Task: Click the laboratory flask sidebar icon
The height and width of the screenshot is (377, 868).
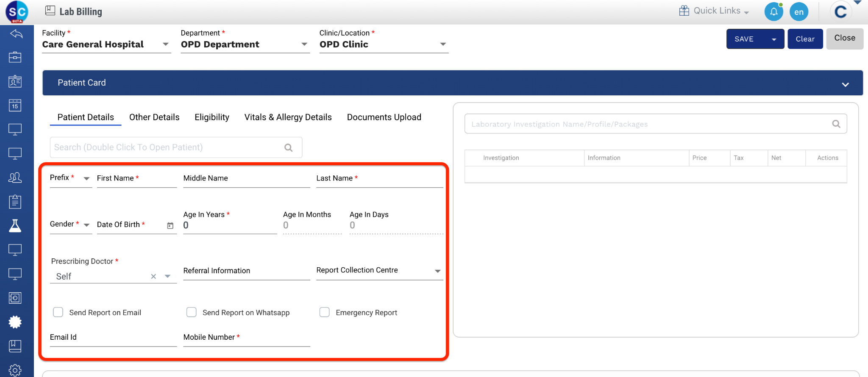Action: click(x=15, y=226)
